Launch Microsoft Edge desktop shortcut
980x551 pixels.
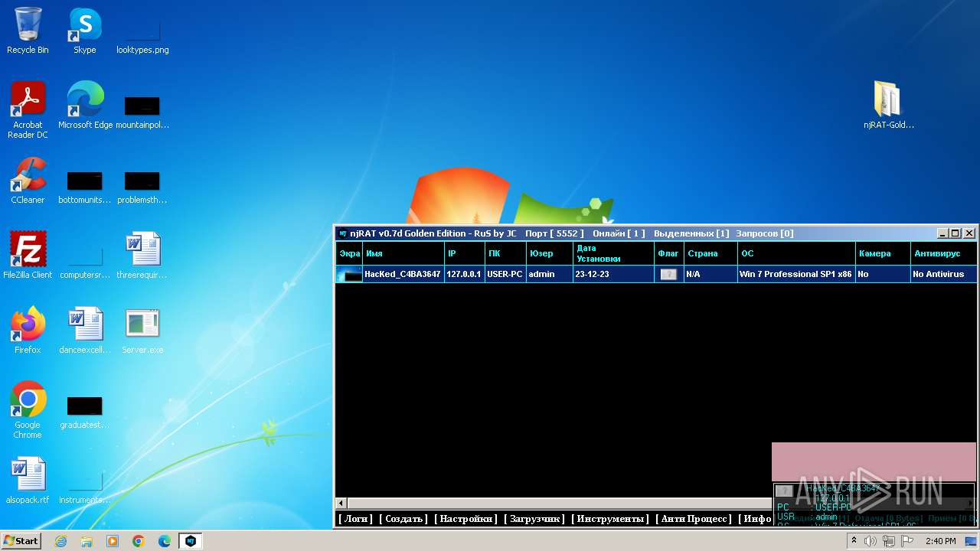tap(85, 106)
